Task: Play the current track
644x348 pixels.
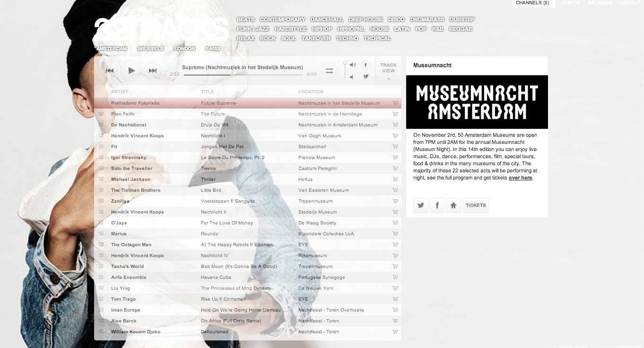Action: 131,71
